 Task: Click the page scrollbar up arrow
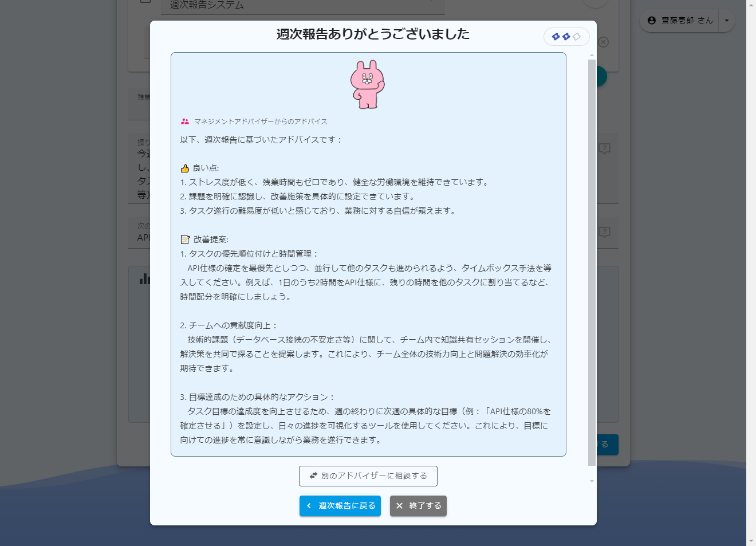click(751, 5)
